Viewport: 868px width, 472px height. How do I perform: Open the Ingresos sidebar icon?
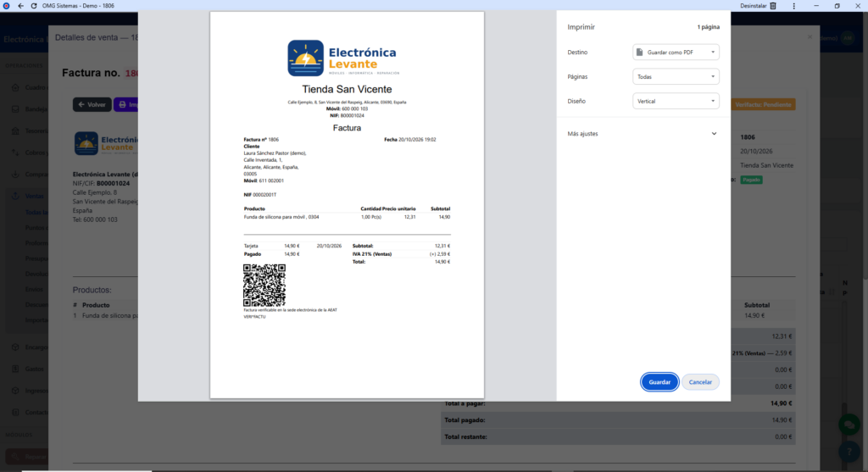pyautogui.click(x=15, y=391)
